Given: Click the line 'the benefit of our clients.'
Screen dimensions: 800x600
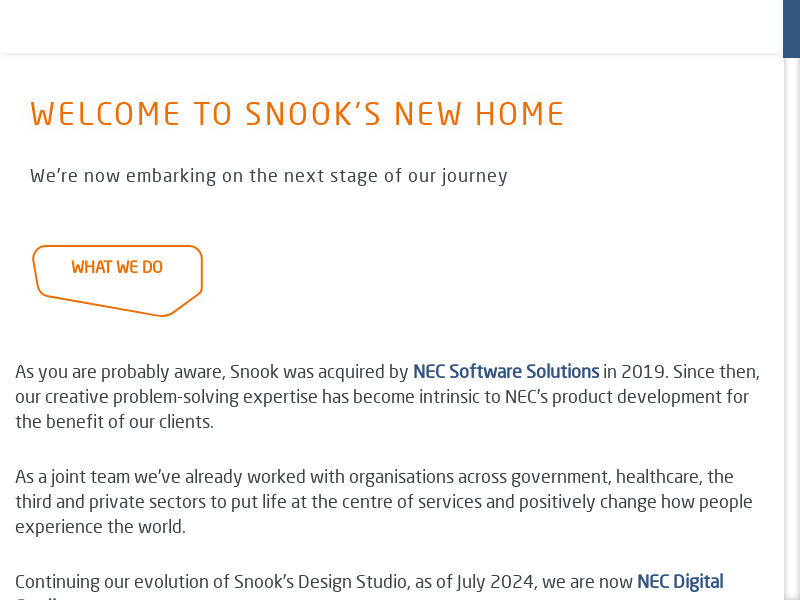Looking at the screenshot, I should [x=115, y=422].
